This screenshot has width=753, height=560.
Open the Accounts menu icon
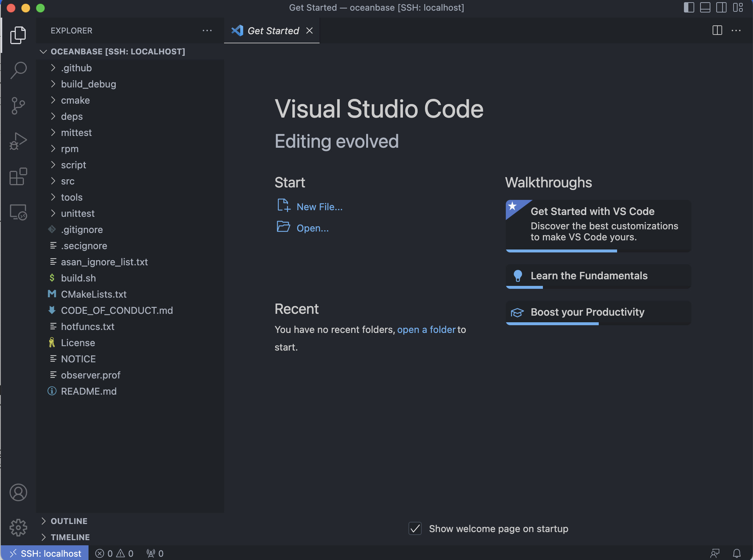(x=18, y=492)
